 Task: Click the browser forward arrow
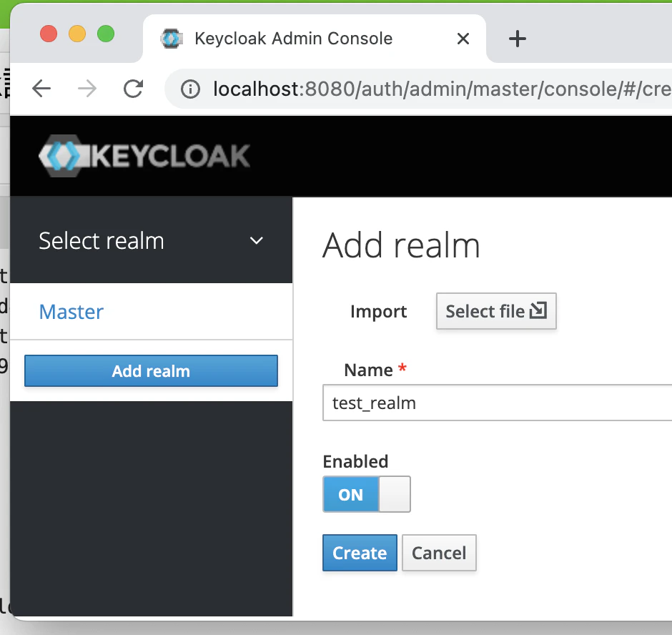pos(87,89)
